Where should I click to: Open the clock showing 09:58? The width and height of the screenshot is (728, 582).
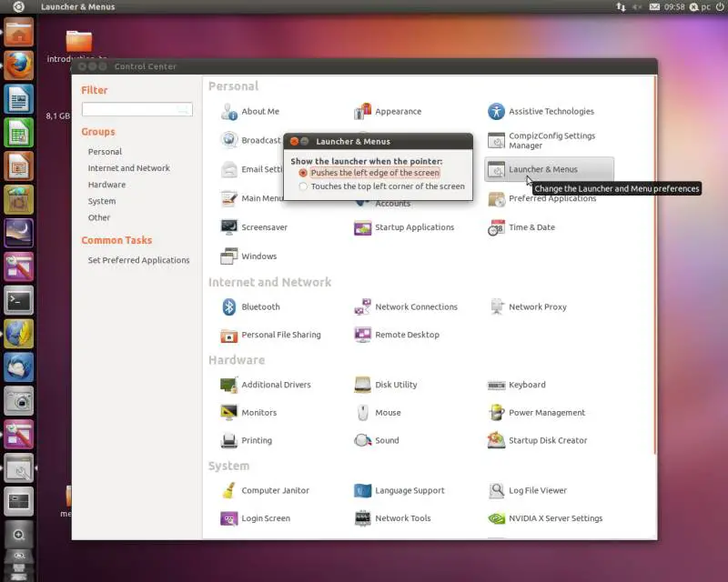(x=674, y=6)
